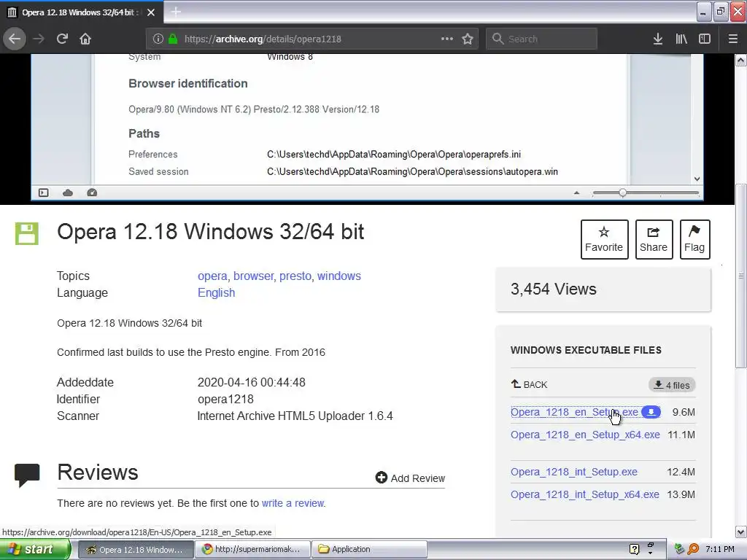Open the Downloads toolbar panel
This screenshot has height=560, width=747.
pyautogui.click(x=658, y=39)
